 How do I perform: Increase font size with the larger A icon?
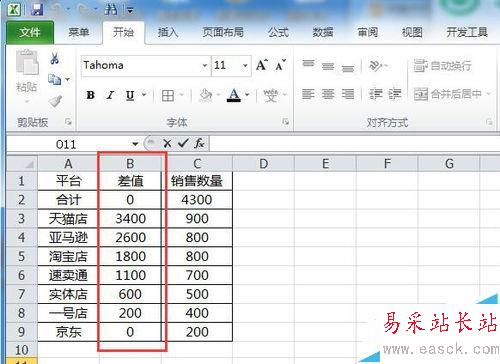click(262, 65)
